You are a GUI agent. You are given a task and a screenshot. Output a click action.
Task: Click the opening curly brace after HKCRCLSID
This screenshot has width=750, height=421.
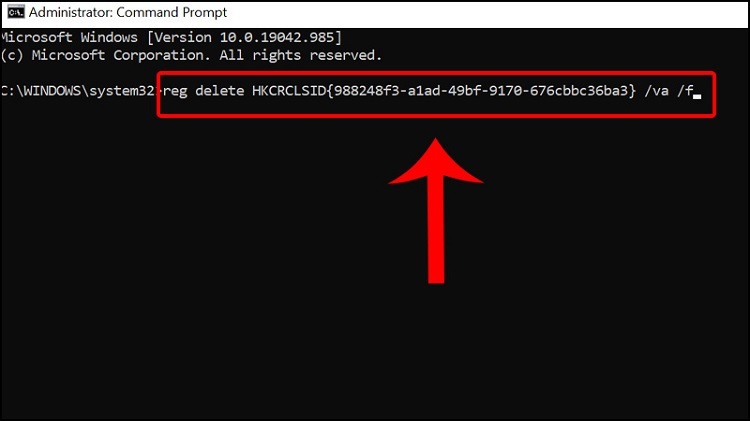(330, 91)
